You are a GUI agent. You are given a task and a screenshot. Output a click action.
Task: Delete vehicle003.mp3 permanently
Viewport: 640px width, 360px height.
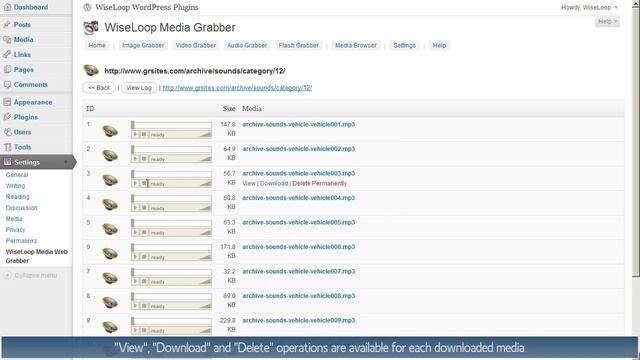[320, 183]
